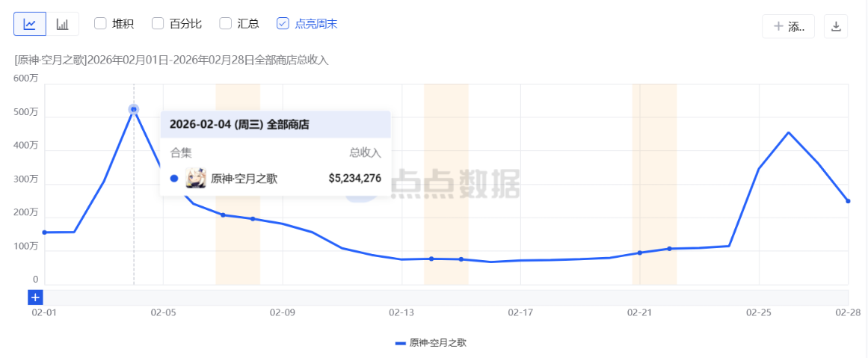Toggle 原神·空月之歌 legend series

(x=431, y=343)
